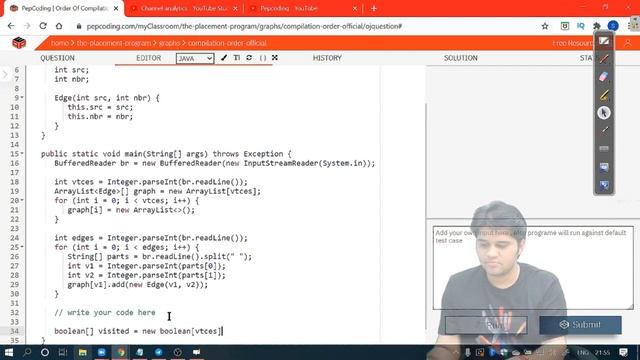Click the font size icon in editor toolbar
The height and width of the screenshot is (360, 640).
tap(236, 58)
